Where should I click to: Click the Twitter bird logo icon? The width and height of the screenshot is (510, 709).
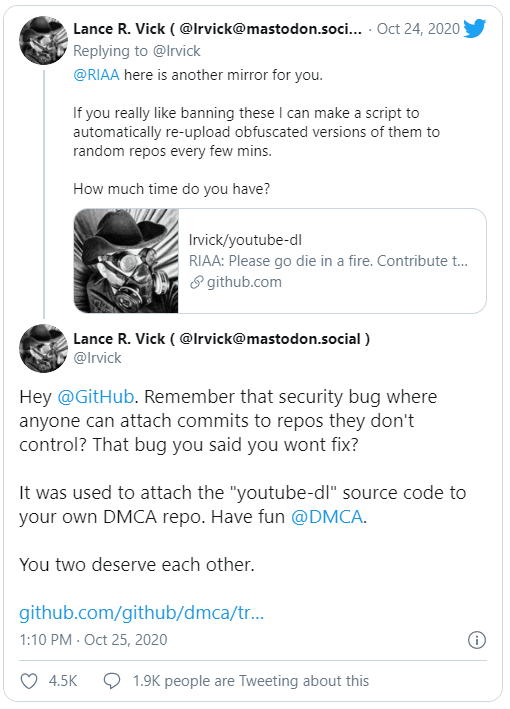coord(475,28)
